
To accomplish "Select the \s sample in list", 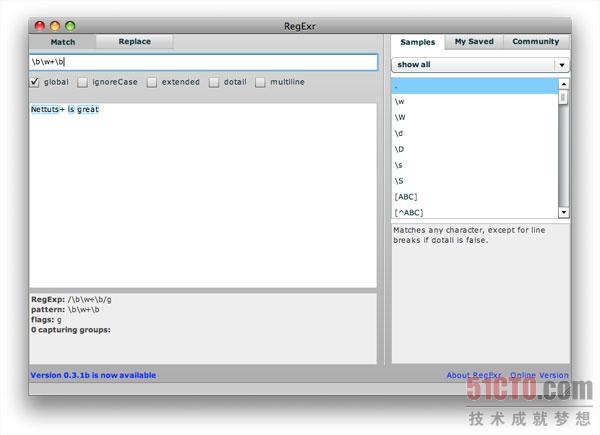I will pyautogui.click(x=474, y=165).
